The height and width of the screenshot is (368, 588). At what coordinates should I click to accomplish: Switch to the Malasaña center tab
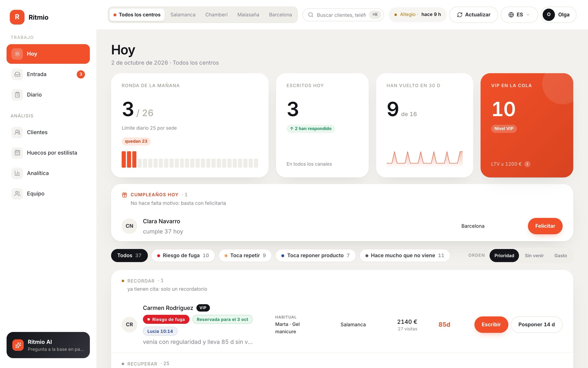pos(248,15)
